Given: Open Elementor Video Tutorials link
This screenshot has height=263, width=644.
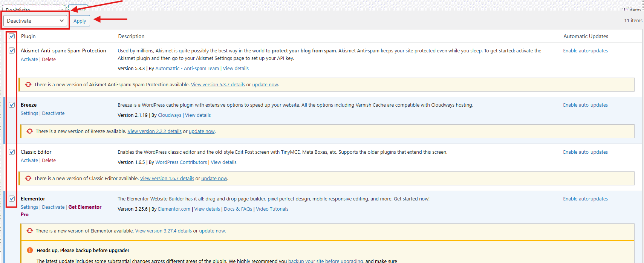Looking at the screenshot, I should [x=272, y=209].
